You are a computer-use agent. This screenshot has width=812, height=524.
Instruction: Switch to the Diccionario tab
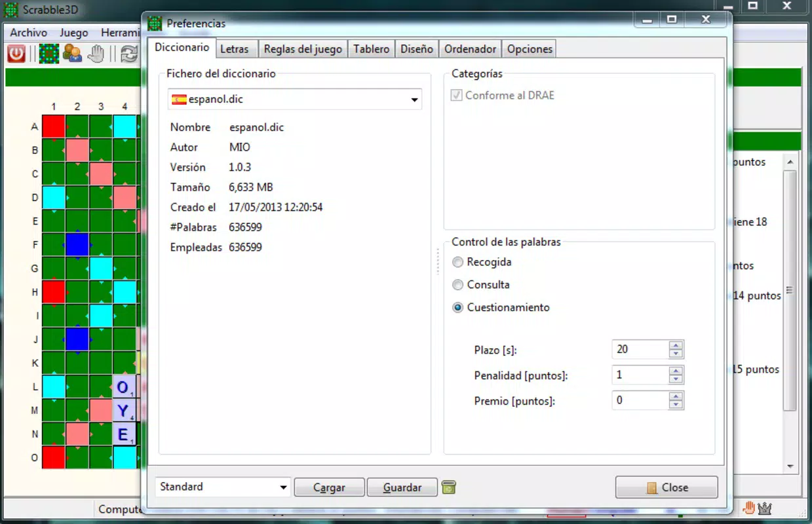click(182, 47)
